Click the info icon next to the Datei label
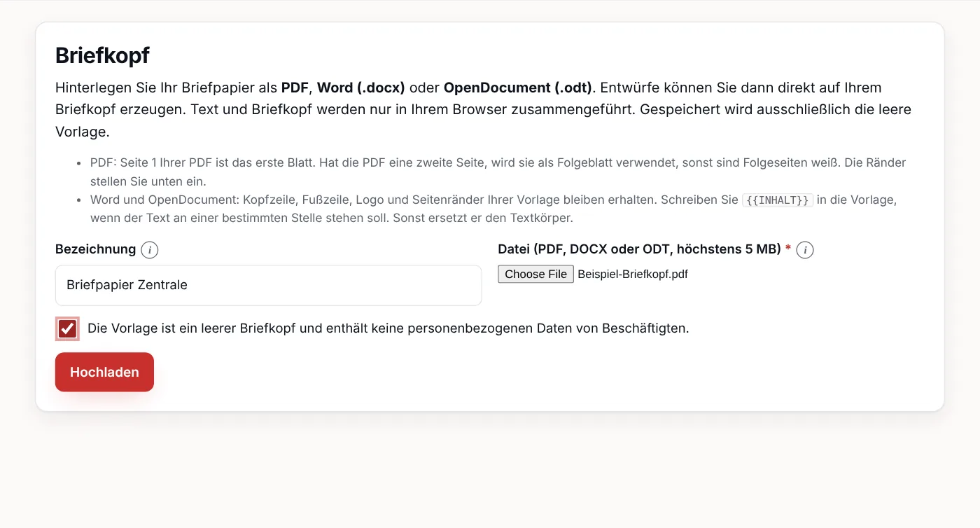This screenshot has width=980, height=528. coord(805,250)
